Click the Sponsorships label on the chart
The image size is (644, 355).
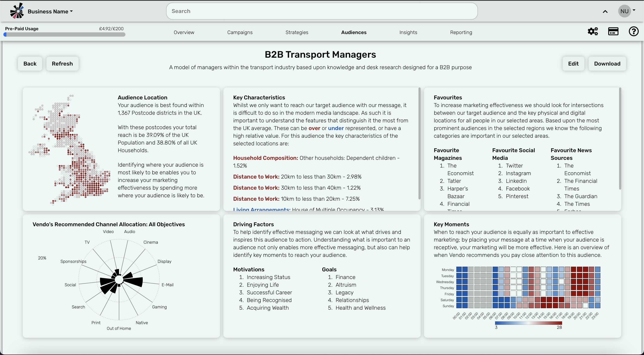click(x=73, y=261)
